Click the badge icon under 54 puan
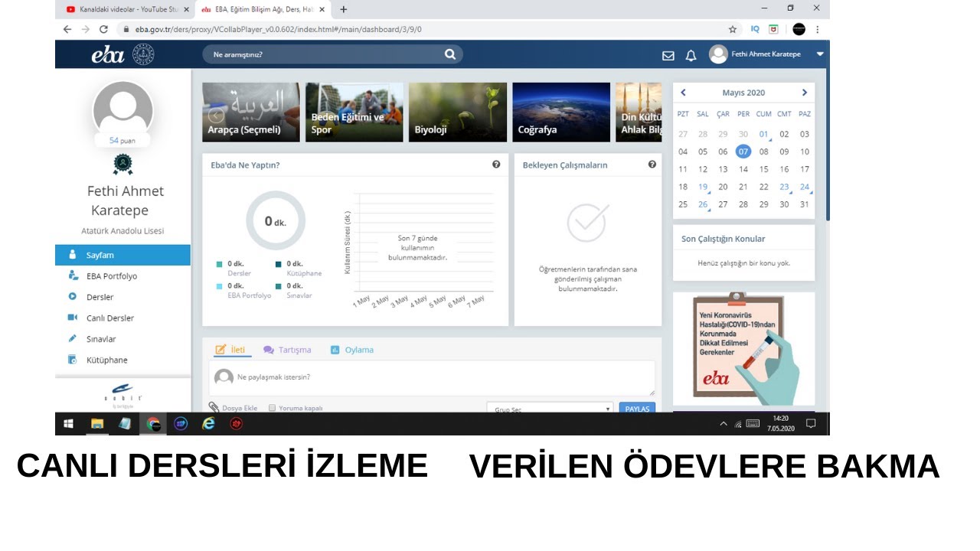980x551 pixels. point(122,164)
